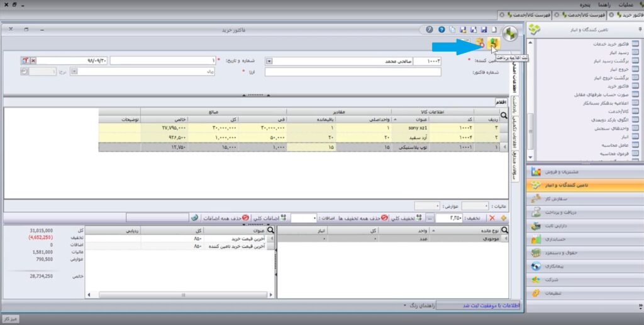Open the currency (ارز) dropdown arrow
The image size is (644, 325).
[74, 72]
